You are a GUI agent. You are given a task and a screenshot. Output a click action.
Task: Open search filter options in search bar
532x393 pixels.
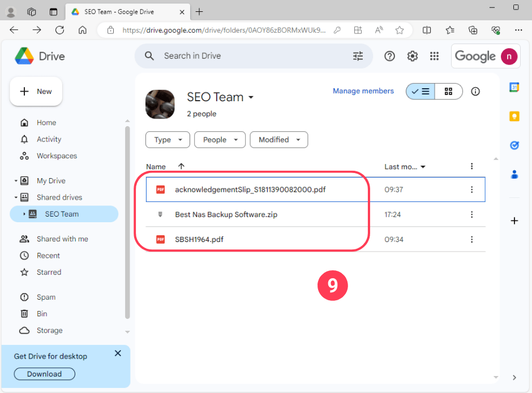(x=358, y=56)
